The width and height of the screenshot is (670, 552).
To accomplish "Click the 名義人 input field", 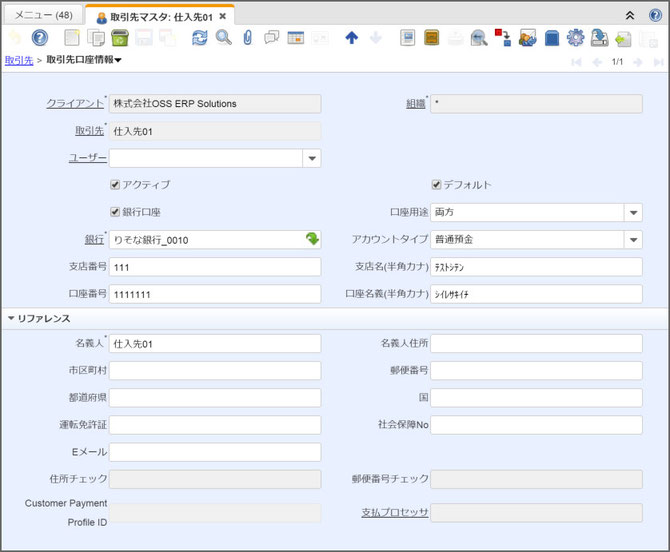I will point(215,344).
